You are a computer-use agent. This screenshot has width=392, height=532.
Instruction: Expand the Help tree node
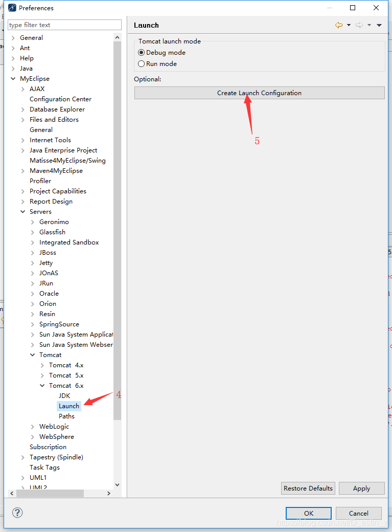click(x=13, y=58)
